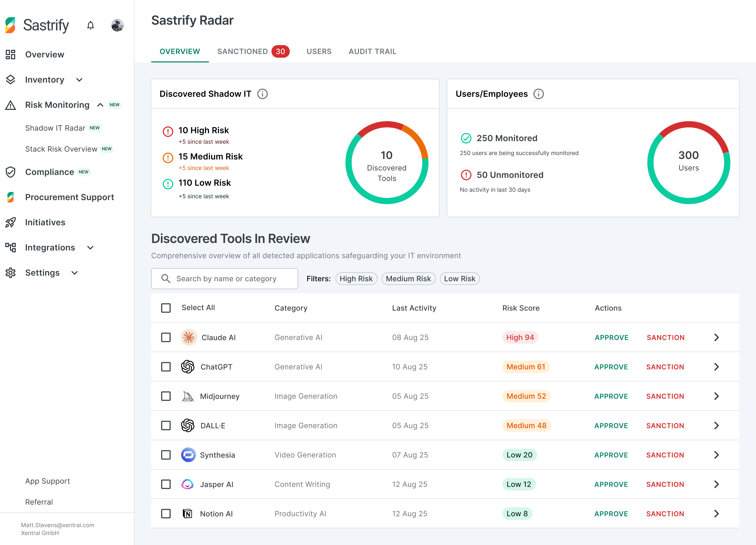
Task: Switch to the Audit Trail tab
Action: click(x=372, y=51)
